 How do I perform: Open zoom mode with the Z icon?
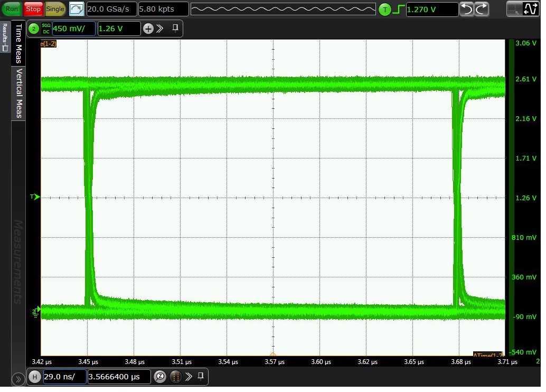pyautogui.click(x=160, y=377)
